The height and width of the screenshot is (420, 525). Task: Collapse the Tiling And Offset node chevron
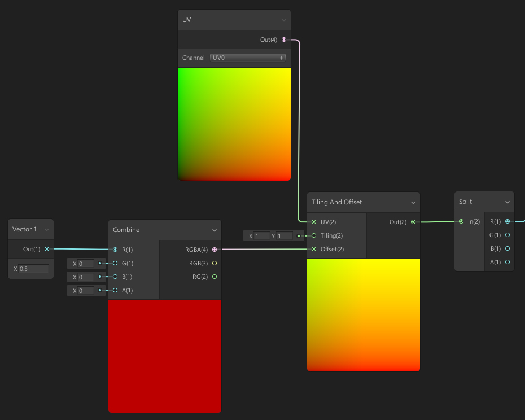click(x=413, y=203)
